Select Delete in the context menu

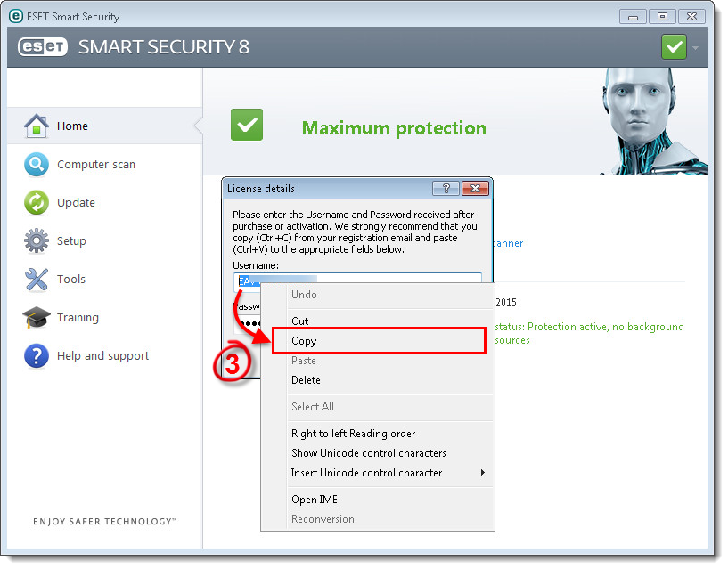point(305,380)
